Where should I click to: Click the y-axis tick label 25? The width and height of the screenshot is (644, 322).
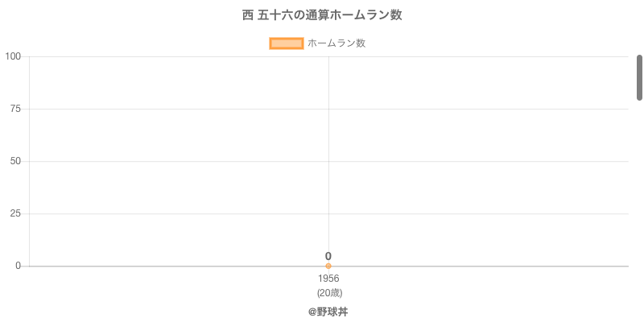pos(15,213)
